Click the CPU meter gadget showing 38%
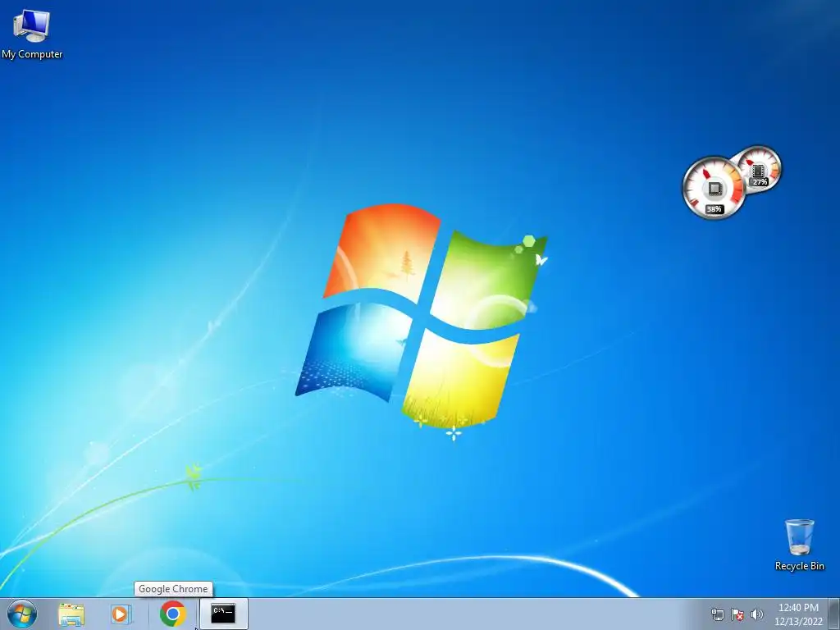The width and height of the screenshot is (840, 630). [x=713, y=188]
